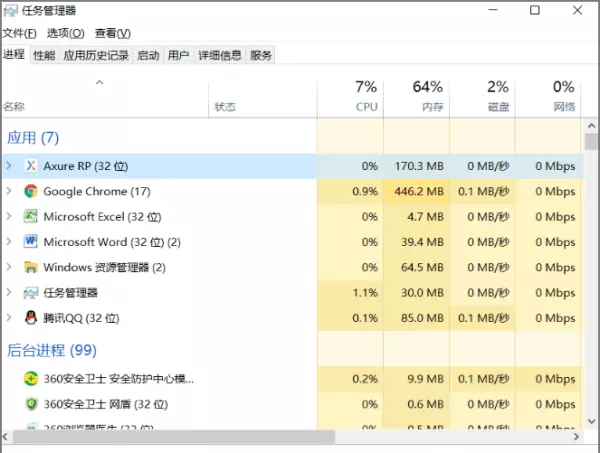The width and height of the screenshot is (600, 453).
Task: Select the 360安全卫士 网盾 (32 位) row name
Action: [x=106, y=404]
